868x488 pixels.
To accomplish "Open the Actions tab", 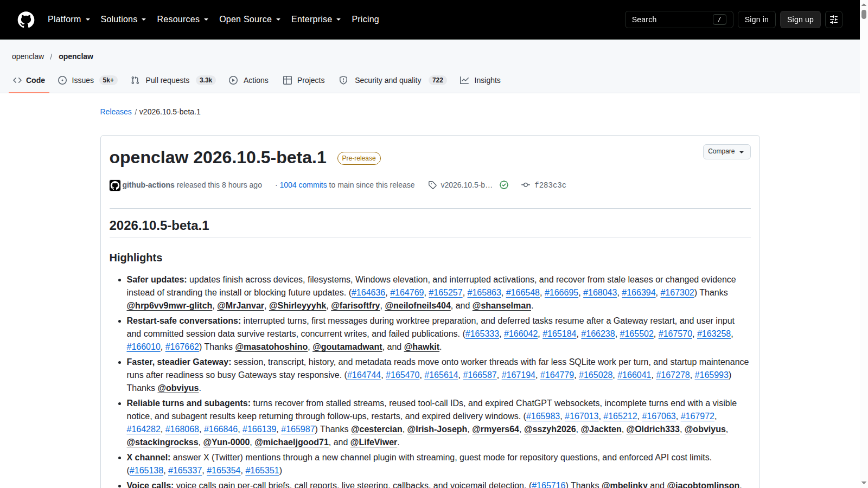I will 249,80.
